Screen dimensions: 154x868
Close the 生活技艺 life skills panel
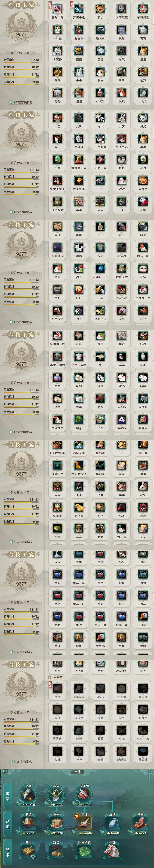coord(150,772)
